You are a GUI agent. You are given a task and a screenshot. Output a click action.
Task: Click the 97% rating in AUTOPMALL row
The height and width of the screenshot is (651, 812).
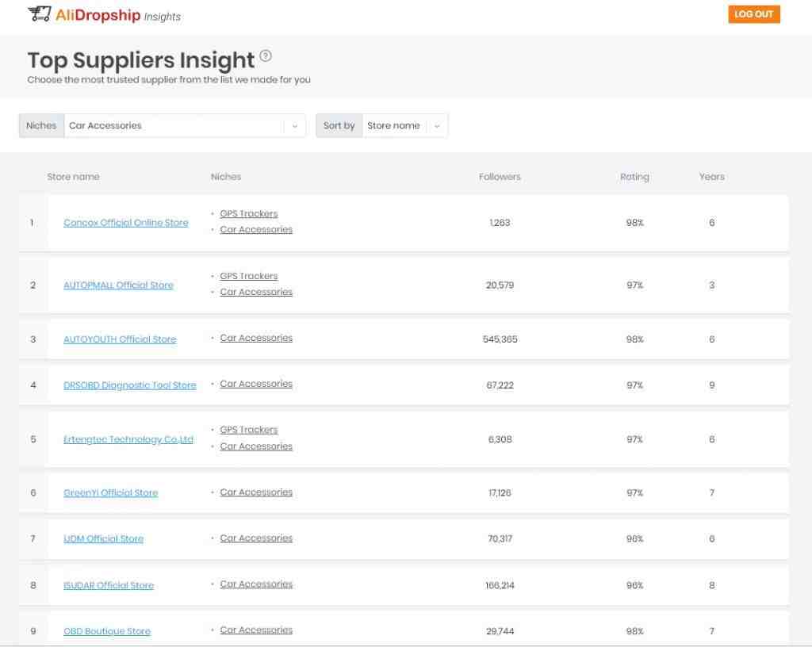pyautogui.click(x=634, y=285)
